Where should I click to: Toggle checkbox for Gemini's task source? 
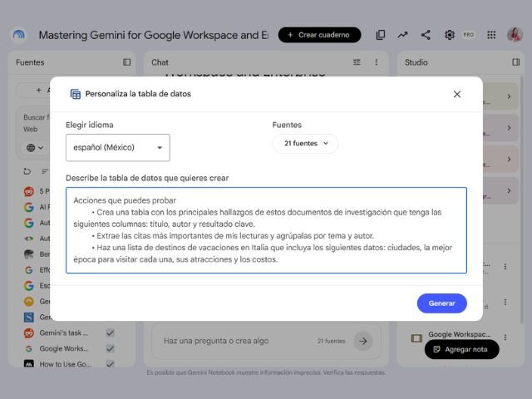(x=110, y=332)
